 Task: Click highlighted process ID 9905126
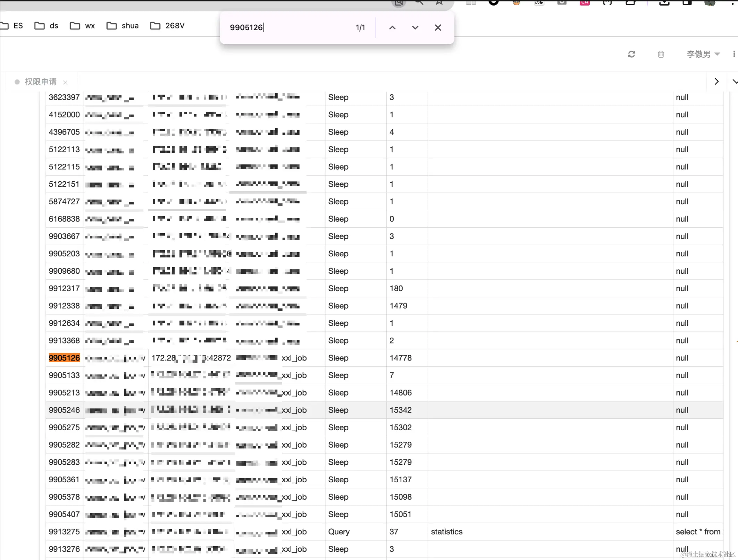(64, 358)
